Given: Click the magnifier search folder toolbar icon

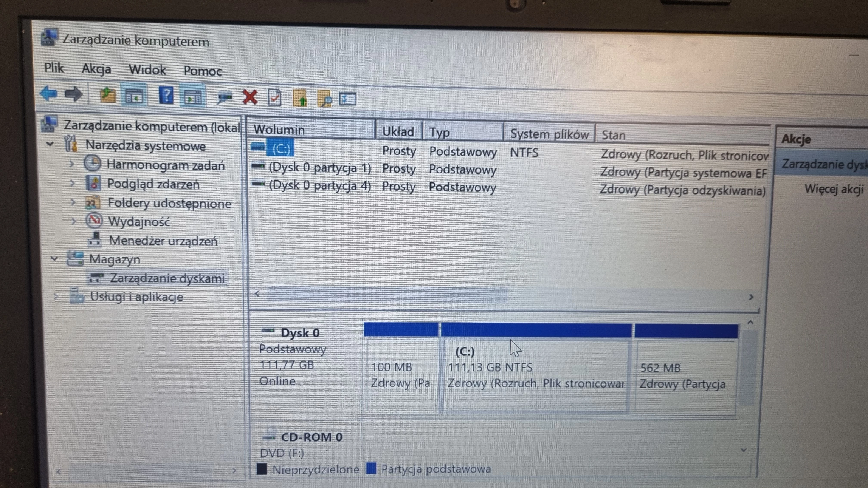Looking at the screenshot, I should [x=324, y=99].
